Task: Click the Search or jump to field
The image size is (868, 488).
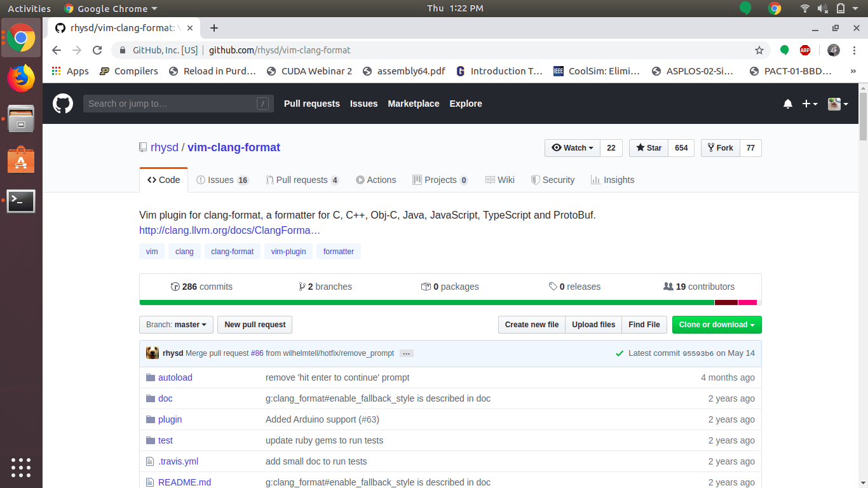Action: [178, 104]
